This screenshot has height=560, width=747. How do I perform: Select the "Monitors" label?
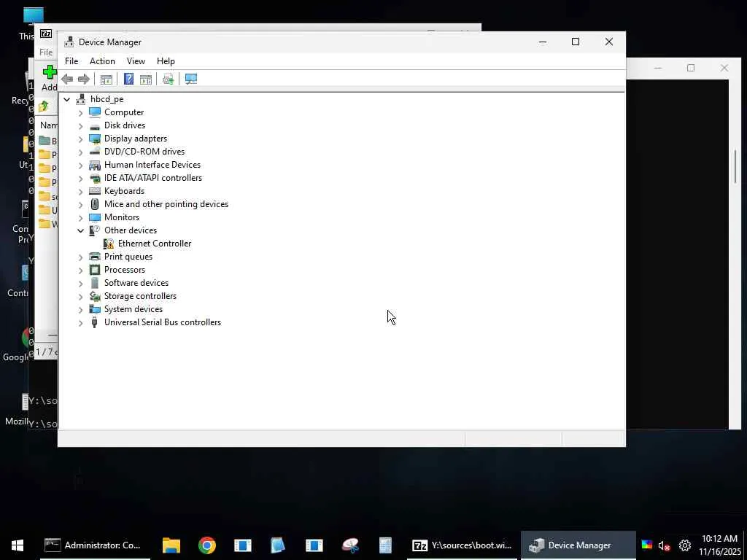click(122, 217)
